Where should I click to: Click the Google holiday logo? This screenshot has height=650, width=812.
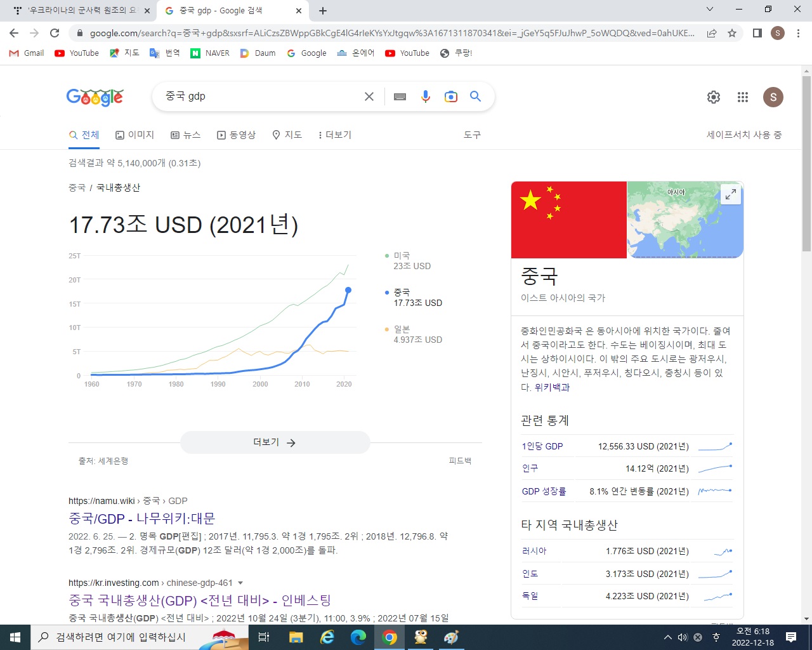(x=95, y=96)
